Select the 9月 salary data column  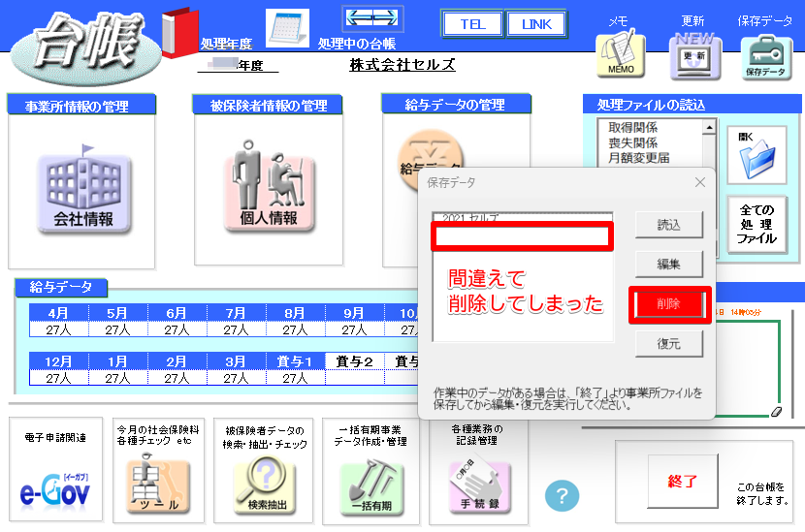354,313
